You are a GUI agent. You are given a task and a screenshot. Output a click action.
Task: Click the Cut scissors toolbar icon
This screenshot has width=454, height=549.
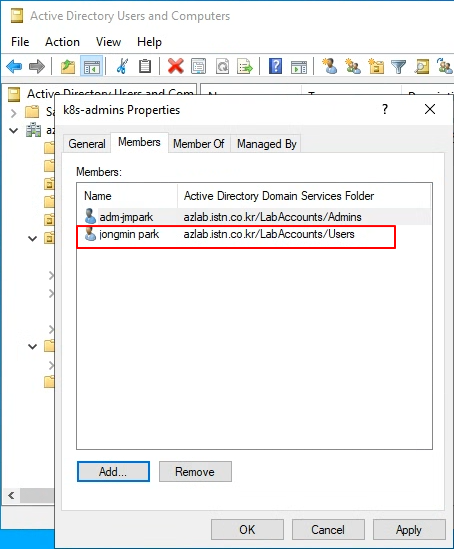(x=122, y=66)
